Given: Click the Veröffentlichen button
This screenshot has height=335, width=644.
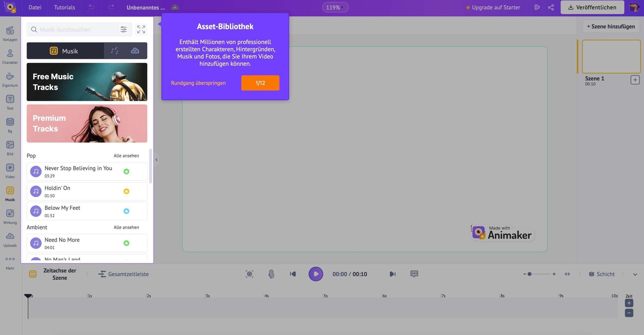Looking at the screenshot, I should [x=592, y=7].
